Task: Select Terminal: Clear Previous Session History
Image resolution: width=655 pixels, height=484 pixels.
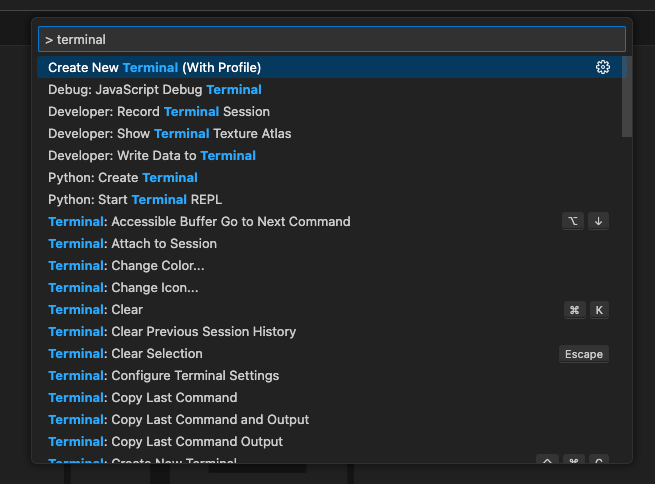Action: tap(332, 332)
